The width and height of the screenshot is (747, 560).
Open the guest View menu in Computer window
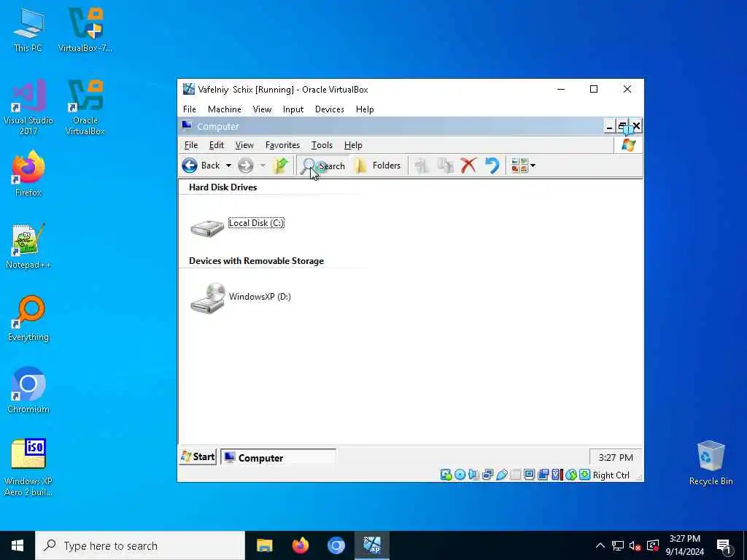coord(244,145)
